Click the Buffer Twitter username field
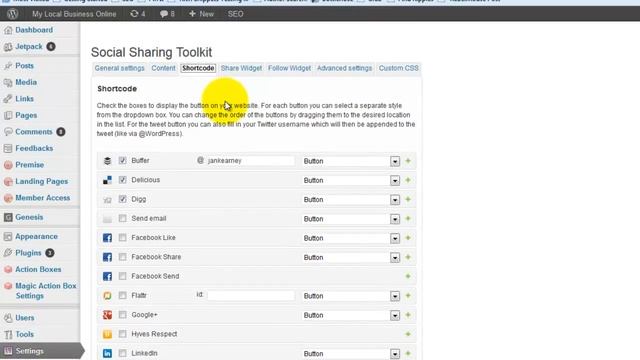The width and height of the screenshot is (640, 360). (250, 161)
